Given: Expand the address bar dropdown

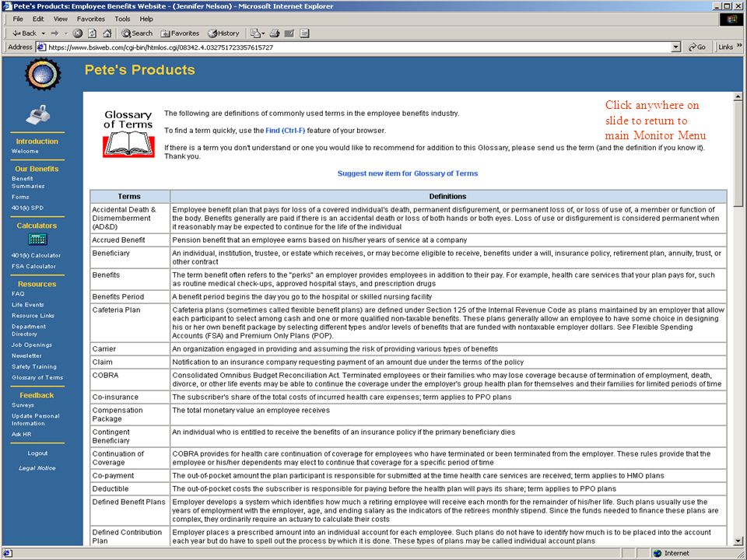Looking at the screenshot, I should click(675, 47).
